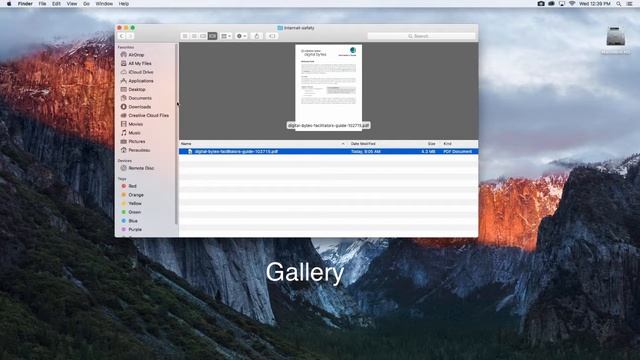Toggle the sort direction arrow in Name header
The height and width of the screenshot is (360, 640).
(343, 144)
